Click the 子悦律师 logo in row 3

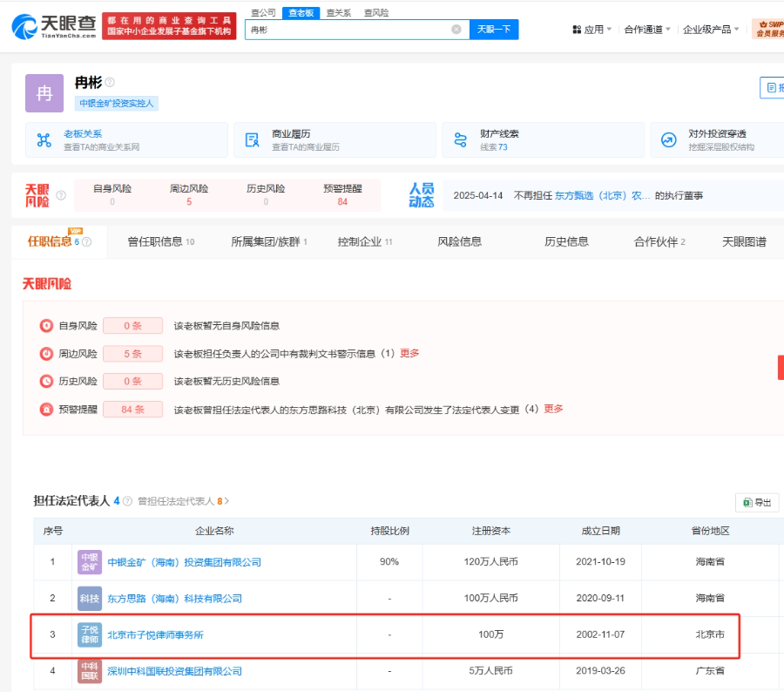[x=90, y=634]
